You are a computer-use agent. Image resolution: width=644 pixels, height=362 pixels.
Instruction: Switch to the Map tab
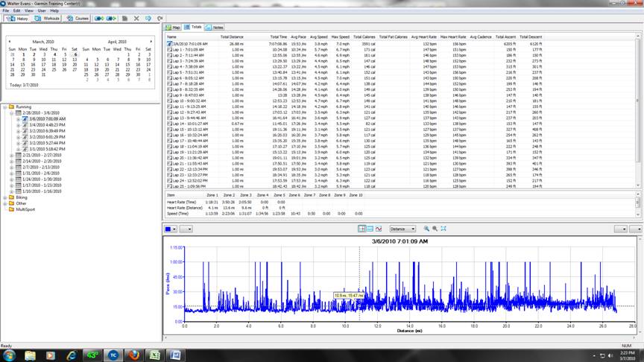[173, 27]
